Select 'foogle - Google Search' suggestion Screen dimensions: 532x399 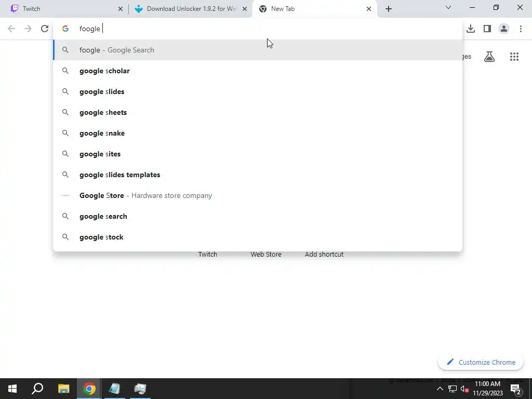[258, 50]
